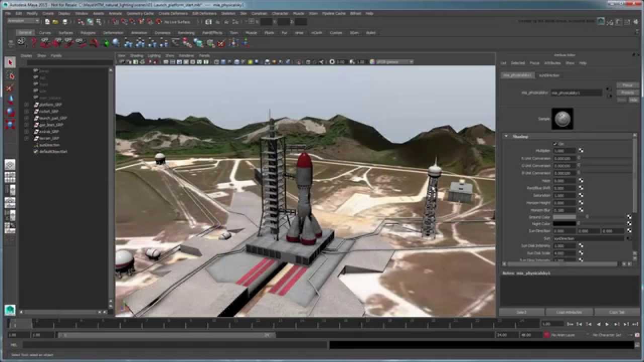644x362 pixels.
Task: Click the Load Attributes button
Action: pyautogui.click(x=569, y=312)
